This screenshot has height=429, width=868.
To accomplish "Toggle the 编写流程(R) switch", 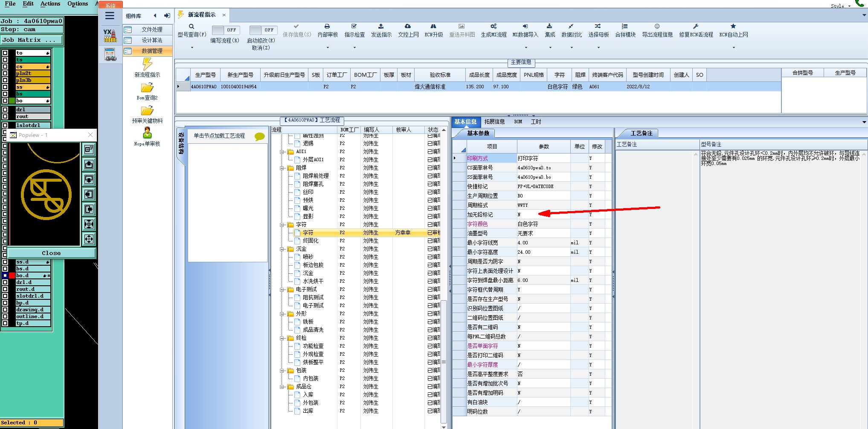I will pyautogui.click(x=226, y=30).
